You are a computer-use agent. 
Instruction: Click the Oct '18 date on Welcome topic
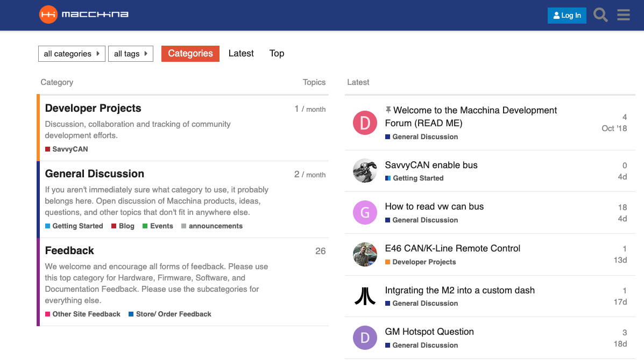(x=614, y=128)
